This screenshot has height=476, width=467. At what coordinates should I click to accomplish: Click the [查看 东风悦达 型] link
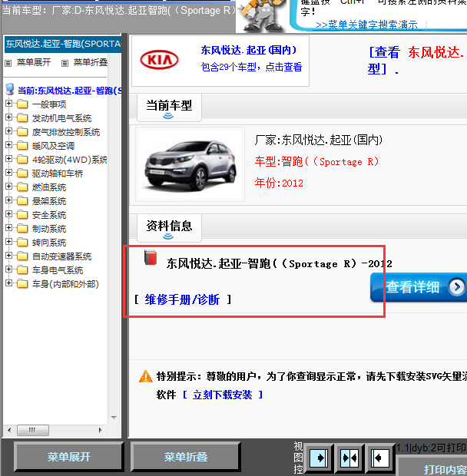[416, 61]
